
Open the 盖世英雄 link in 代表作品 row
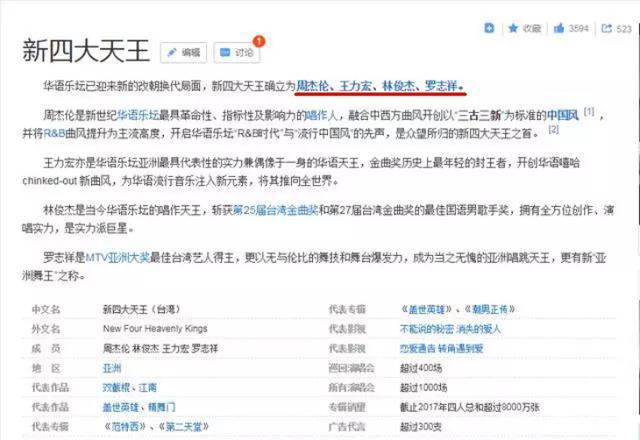click(x=121, y=407)
